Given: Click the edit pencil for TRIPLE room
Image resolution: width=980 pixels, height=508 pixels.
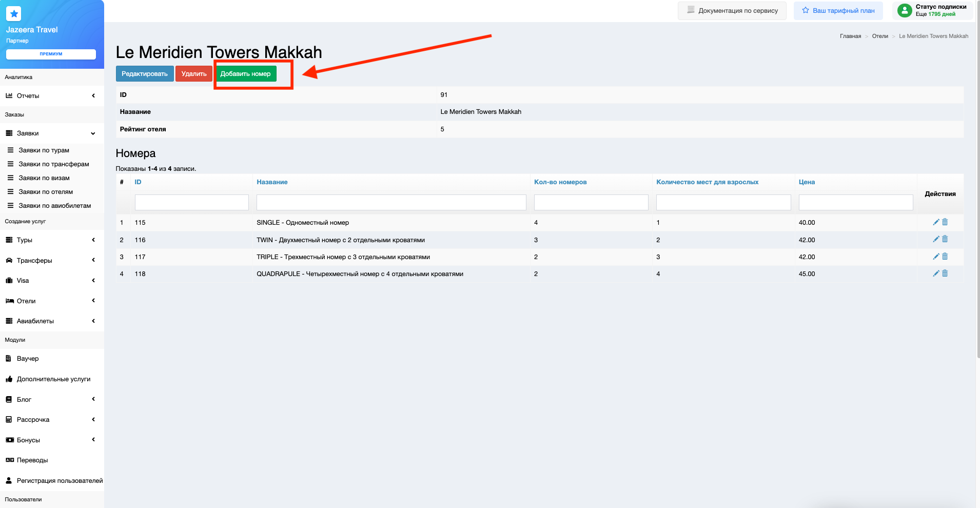Looking at the screenshot, I should pos(936,257).
